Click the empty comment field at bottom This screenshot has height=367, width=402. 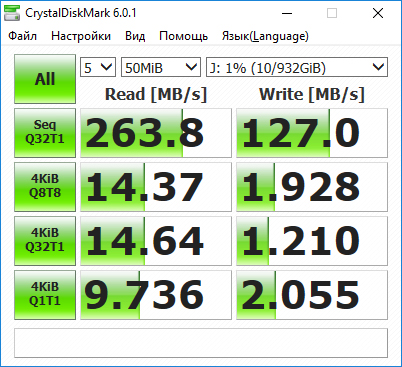point(201,343)
